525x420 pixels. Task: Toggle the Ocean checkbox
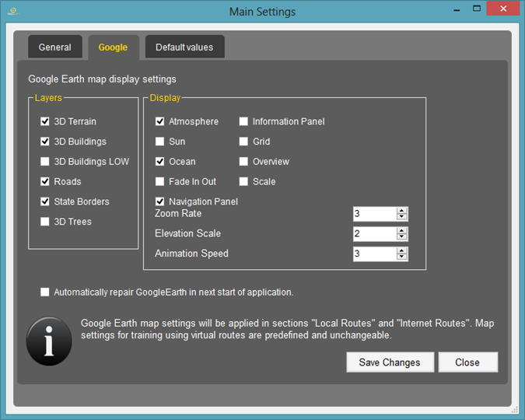pyautogui.click(x=160, y=162)
